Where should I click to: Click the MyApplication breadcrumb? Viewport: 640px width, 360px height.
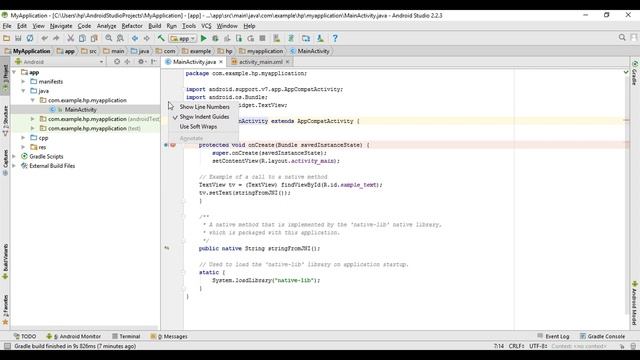[28, 51]
